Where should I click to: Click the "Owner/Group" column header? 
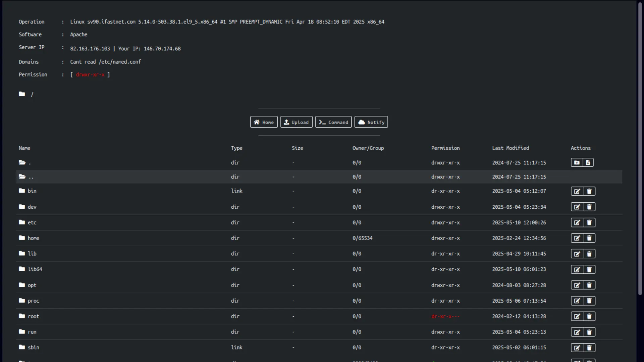368,148
